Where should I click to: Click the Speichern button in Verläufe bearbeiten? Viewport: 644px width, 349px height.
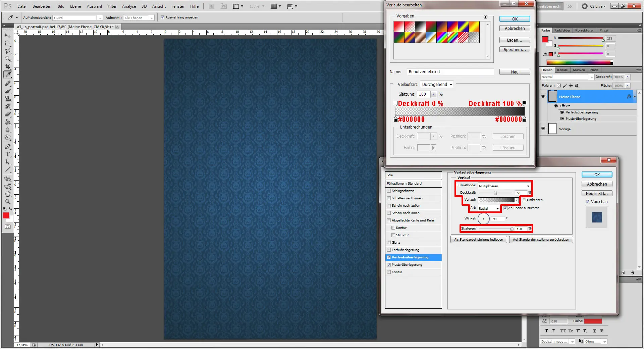tap(514, 49)
